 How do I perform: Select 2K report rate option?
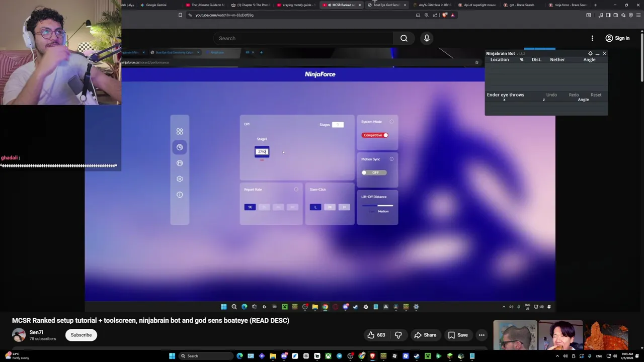click(264, 207)
